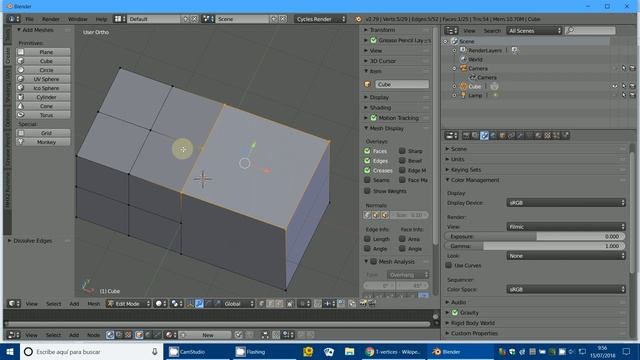Image resolution: width=640 pixels, height=360 pixels.
Task: Open the Look None dropdown
Action: click(x=566, y=256)
